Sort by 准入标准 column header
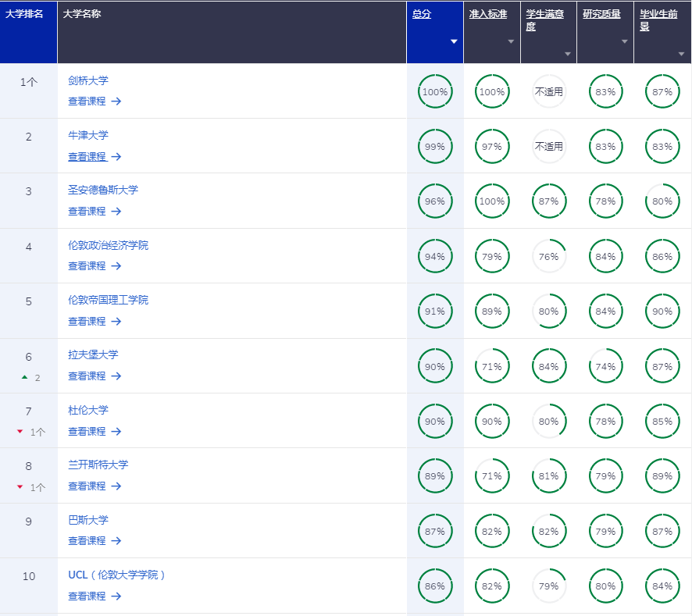Screen dimensions: 692x616 [x=487, y=14]
